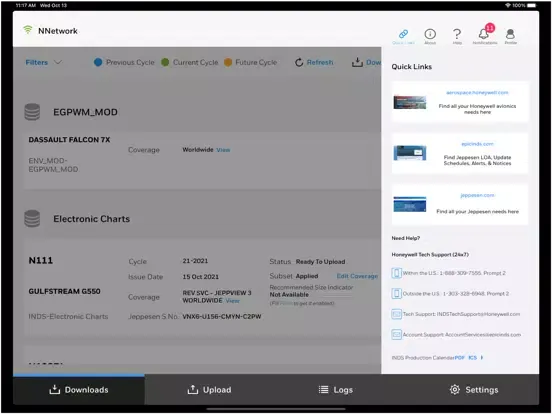
Task: Click the battery indicator in the status bar
Action: [531, 5]
